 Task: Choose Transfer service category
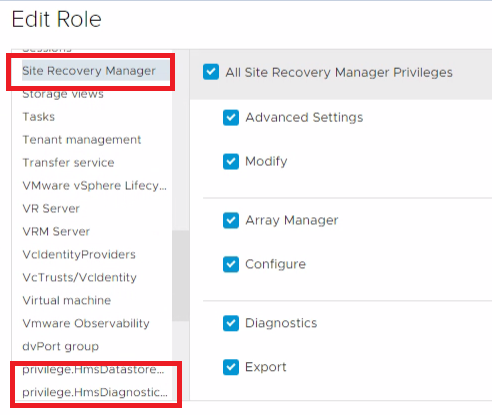tap(68, 163)
